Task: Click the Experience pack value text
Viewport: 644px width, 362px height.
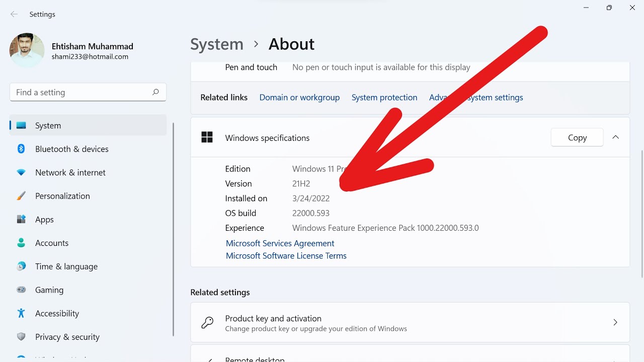Action: click(385, 228)
